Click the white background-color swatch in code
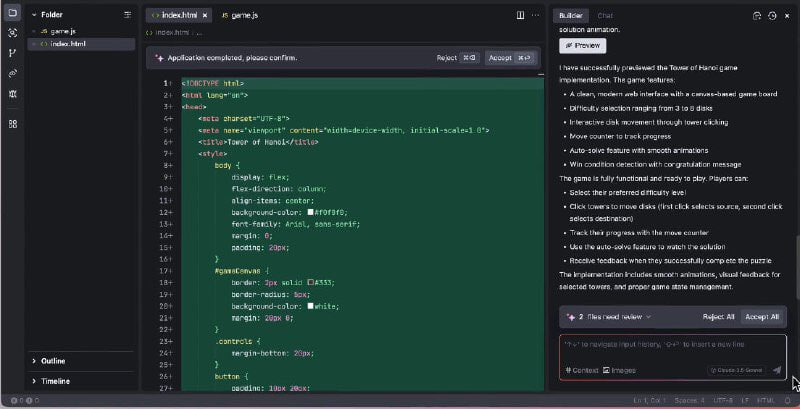 311,307
